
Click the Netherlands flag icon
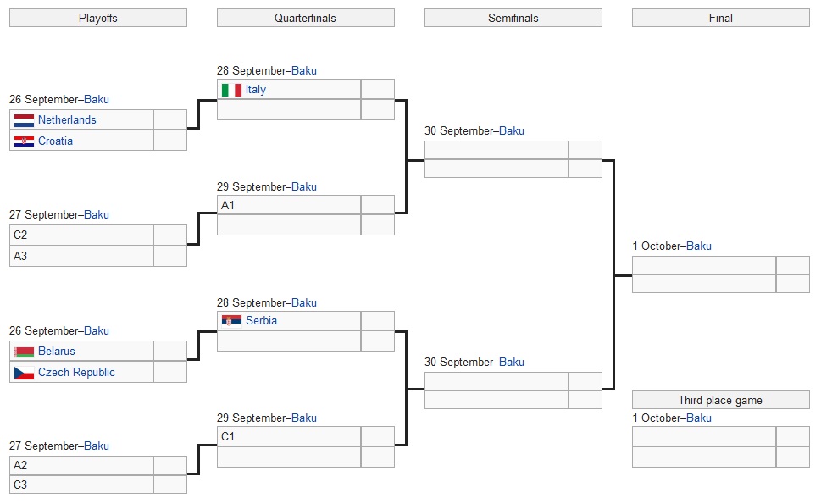click(x=24, y=120)
